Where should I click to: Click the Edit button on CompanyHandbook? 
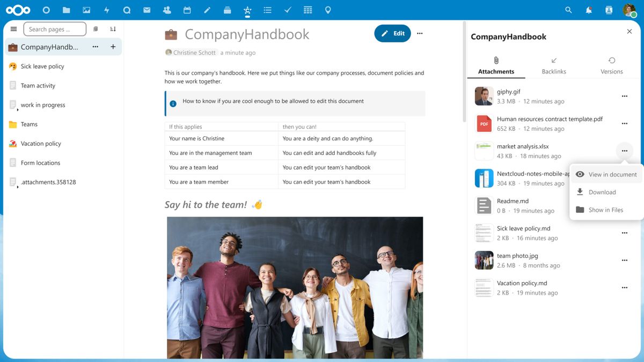click(x=392, y=33)
